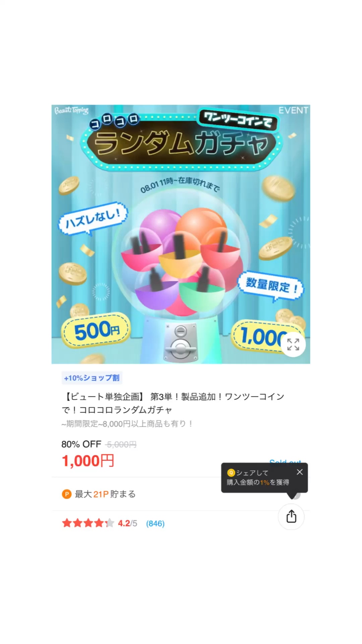This screenshot has width=362, height=644.
Task: Close the share reward tooltip
Action: click(x=300, y=472)
